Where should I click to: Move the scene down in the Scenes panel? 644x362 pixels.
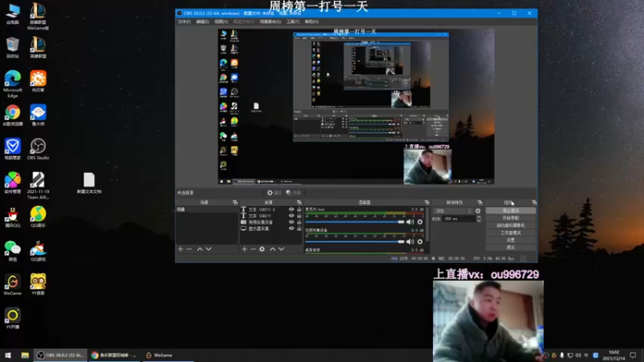[x=208, y=249]
